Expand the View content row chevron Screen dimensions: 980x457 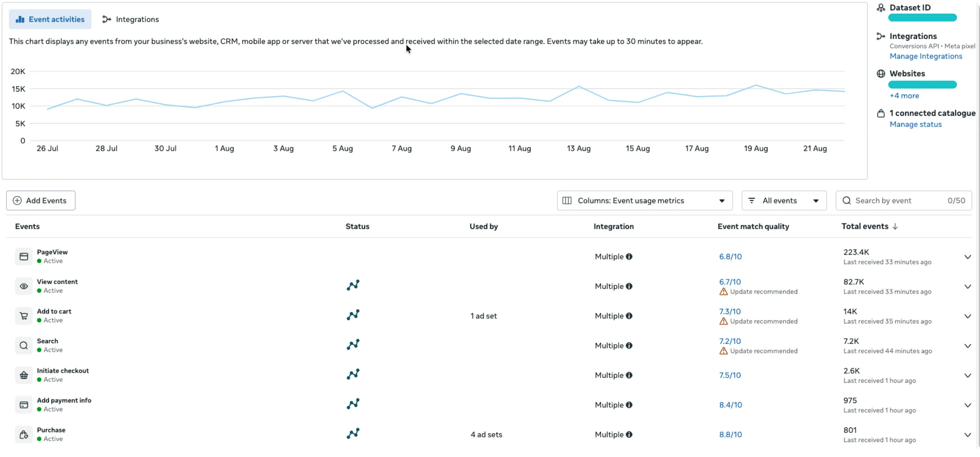tap(968, 287)
